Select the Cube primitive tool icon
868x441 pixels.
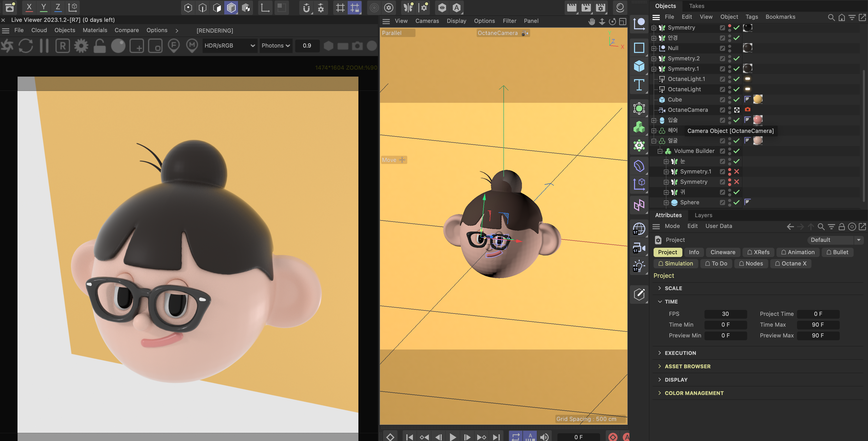pos(639,66)
